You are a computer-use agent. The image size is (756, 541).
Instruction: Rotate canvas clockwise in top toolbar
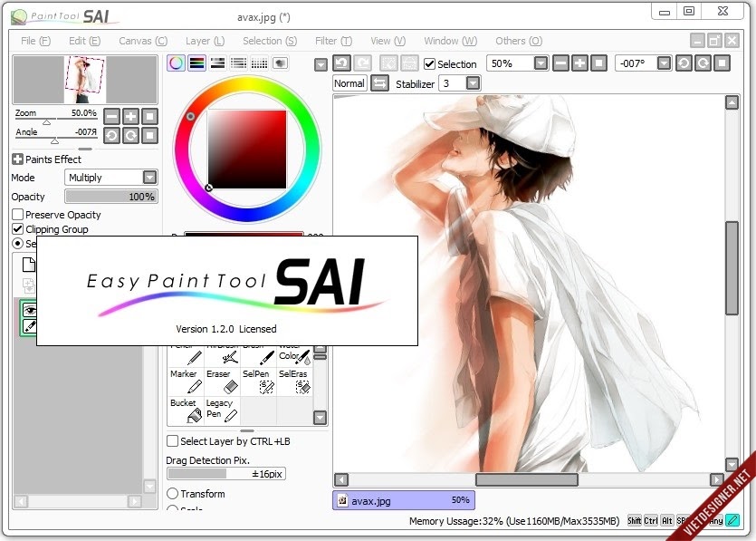[703, 63]
